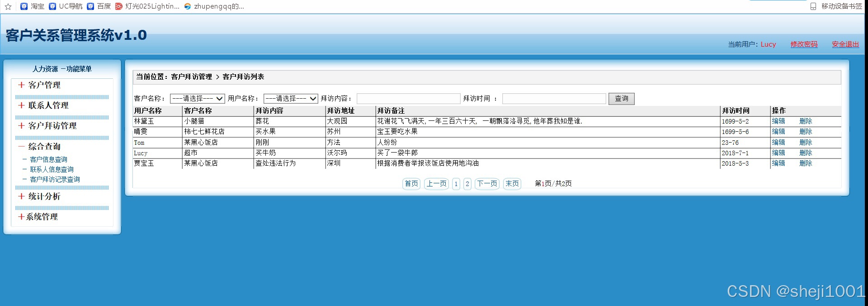Focus the 拜访内容 input field
This screenshot has height=306, width=868.
pos(408,99)
